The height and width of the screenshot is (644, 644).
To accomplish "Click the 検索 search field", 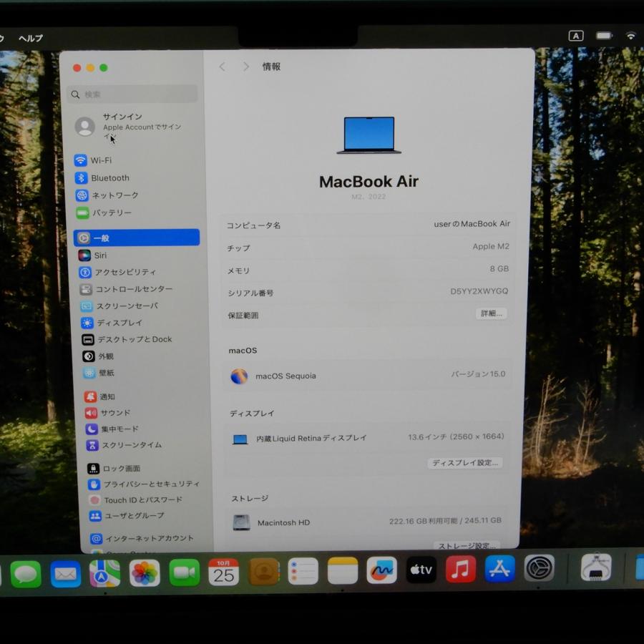I will [132, 94].
